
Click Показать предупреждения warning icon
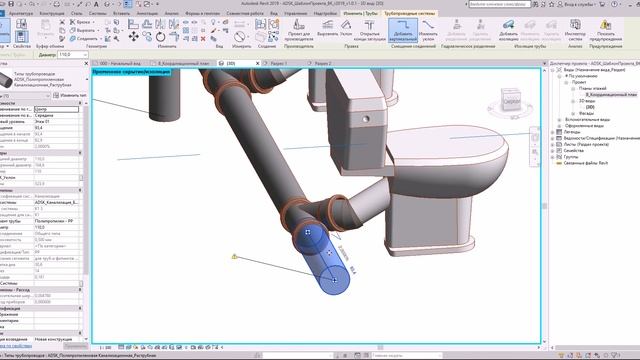pos(606,30)
